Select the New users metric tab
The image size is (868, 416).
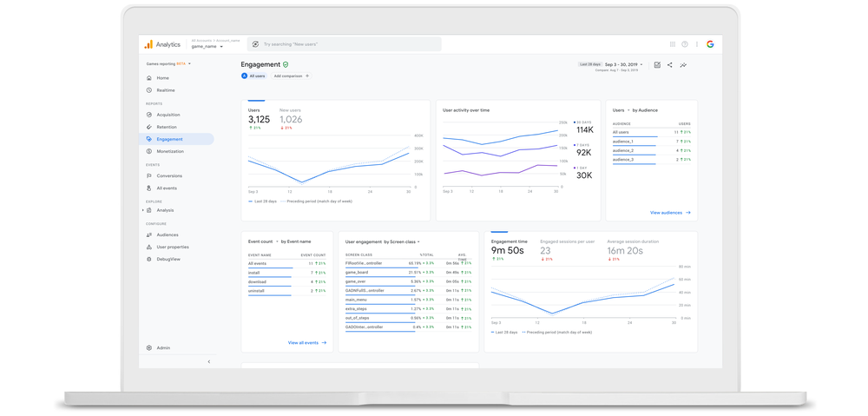[x=291, y=117]
